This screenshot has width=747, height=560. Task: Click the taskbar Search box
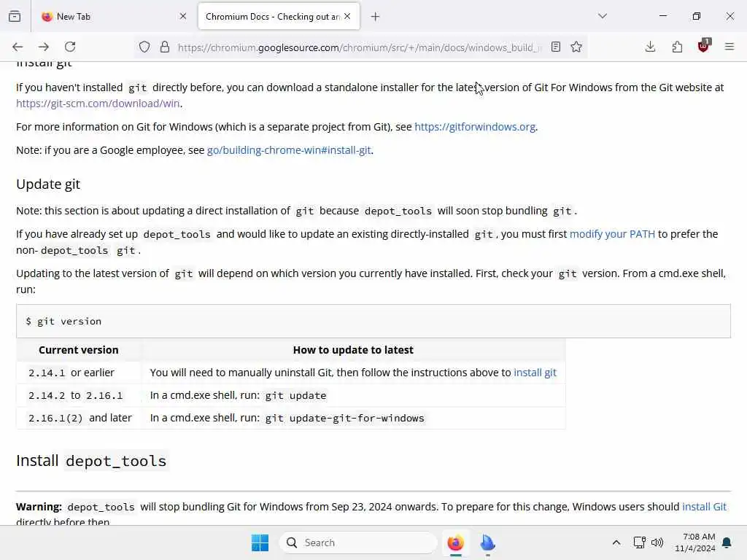coord(358,542)
